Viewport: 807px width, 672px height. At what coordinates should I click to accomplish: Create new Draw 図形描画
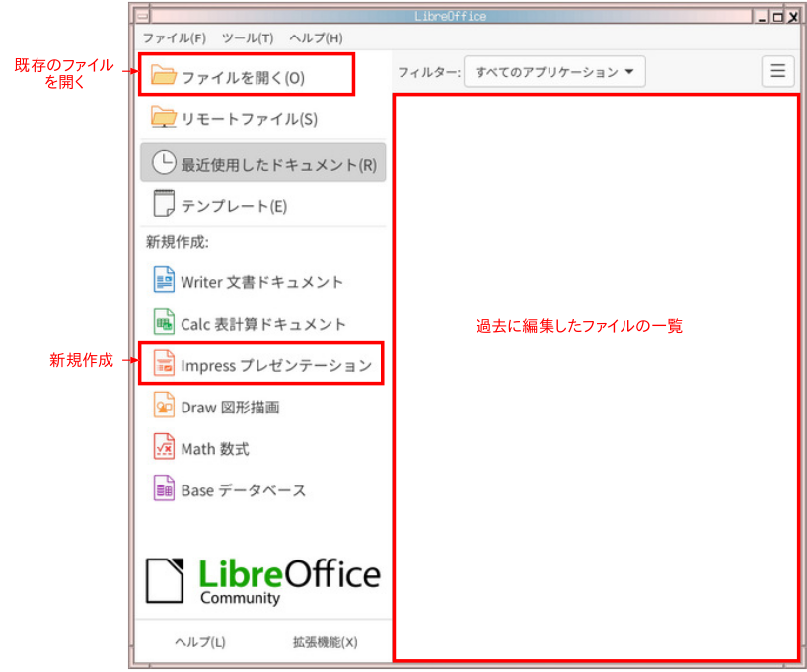(230, 408)
